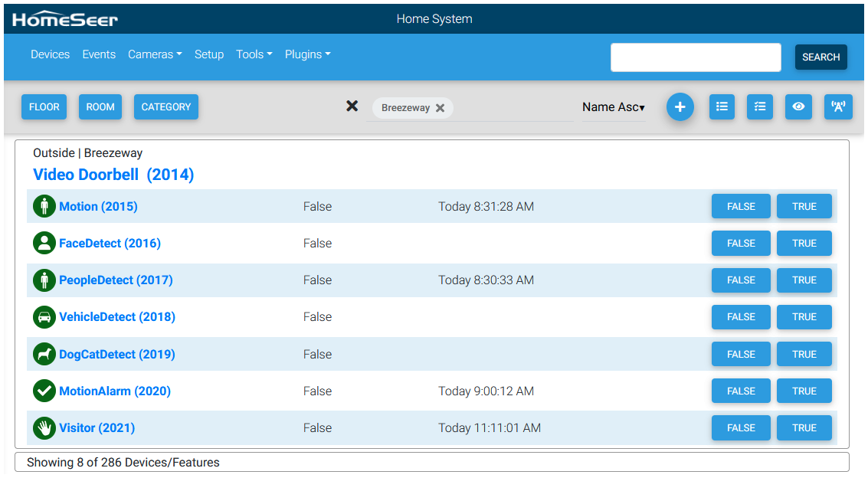Open the checklist bulk-select icon
The image size is (868, 478).
coord(760,107)
